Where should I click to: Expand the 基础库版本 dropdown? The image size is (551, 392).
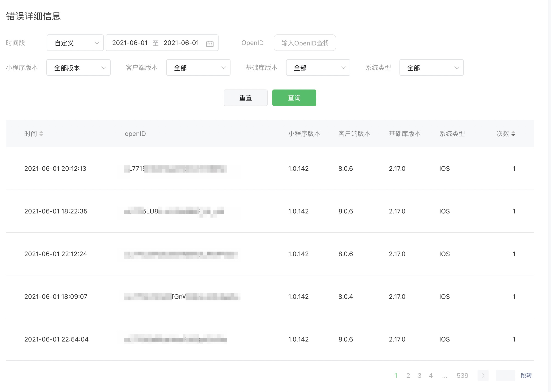click(318, 67)
